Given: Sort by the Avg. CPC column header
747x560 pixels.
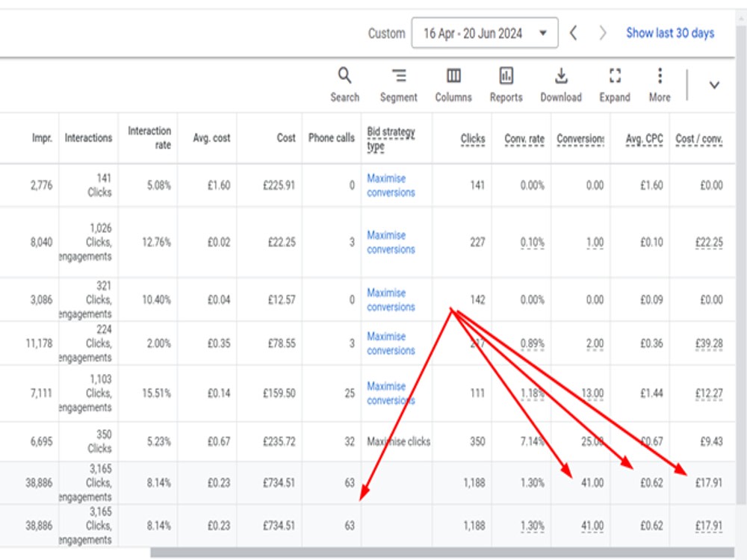Looking at the screenshot, I should 644,139.
